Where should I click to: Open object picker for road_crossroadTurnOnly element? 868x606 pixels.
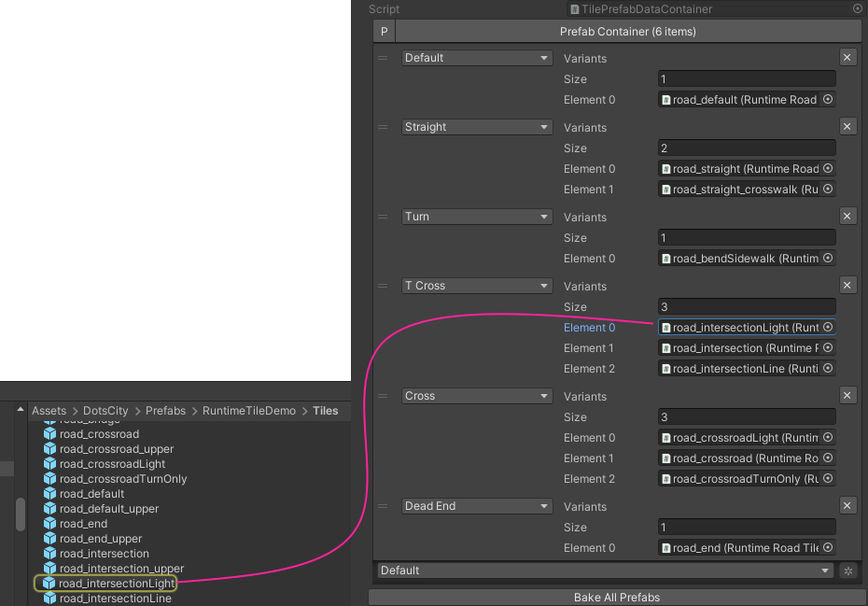828,479
